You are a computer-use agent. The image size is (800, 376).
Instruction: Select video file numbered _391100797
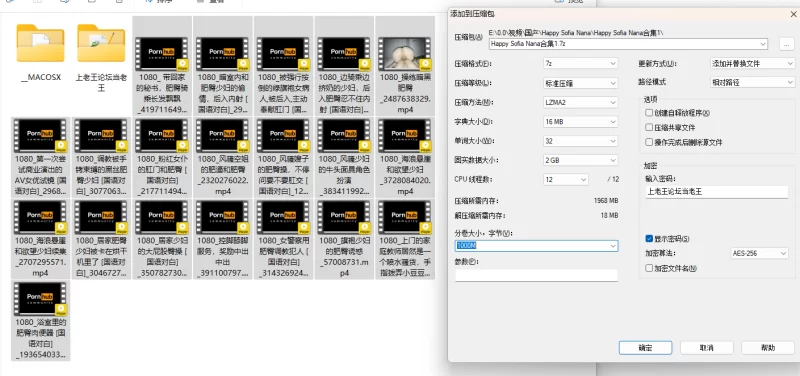tap(222, 239)
